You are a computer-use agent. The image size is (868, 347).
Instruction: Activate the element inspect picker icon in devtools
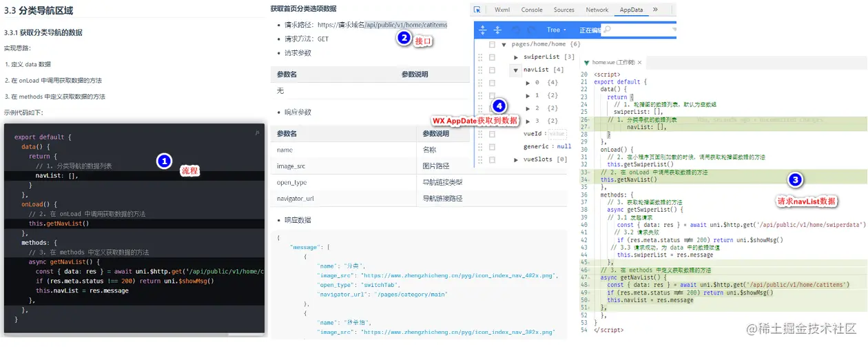click(x=477, y=10)
